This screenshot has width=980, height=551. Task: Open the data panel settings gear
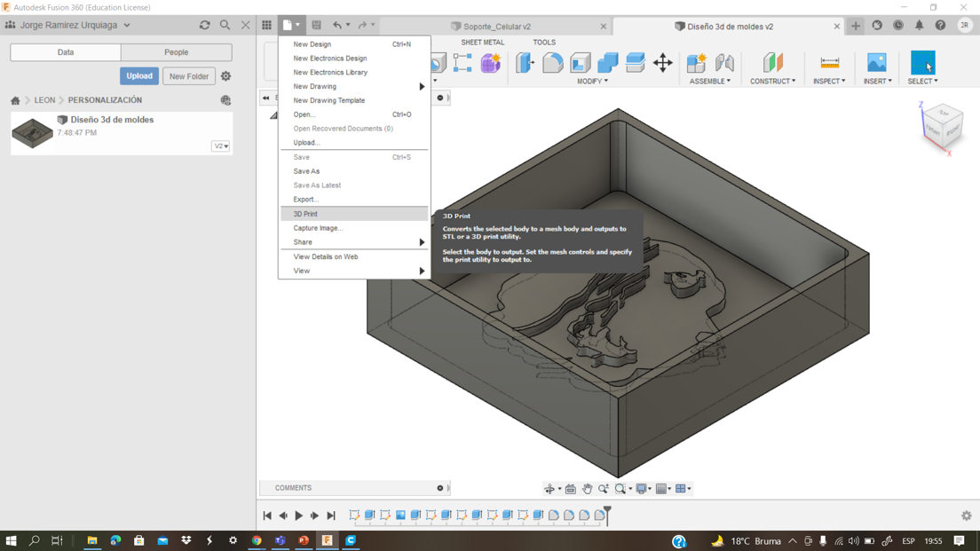click(x=225, y=76)
